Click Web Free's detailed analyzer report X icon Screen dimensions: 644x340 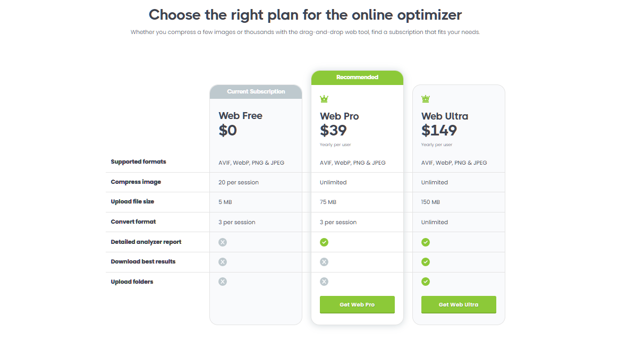point(223,242)
